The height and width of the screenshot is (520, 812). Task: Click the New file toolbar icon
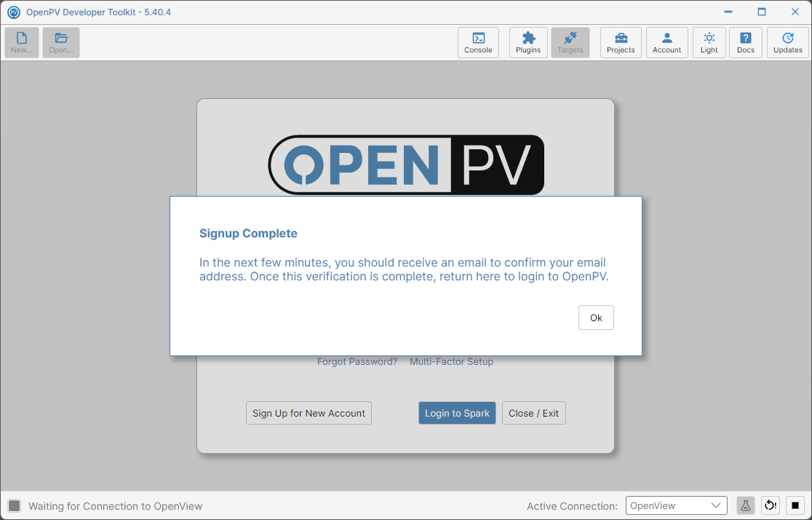22,42
